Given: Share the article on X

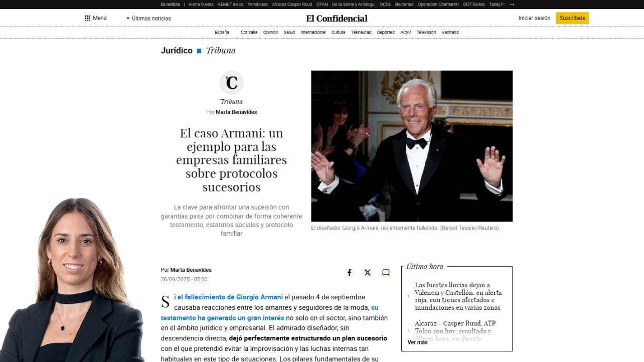Looking at the screenshot, I should 368,272.
